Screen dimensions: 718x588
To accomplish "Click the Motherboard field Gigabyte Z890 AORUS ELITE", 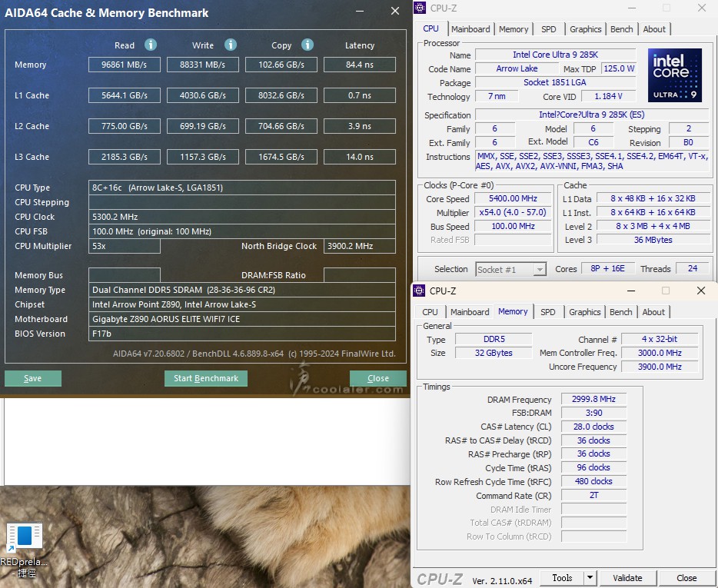I will (242, 319).
